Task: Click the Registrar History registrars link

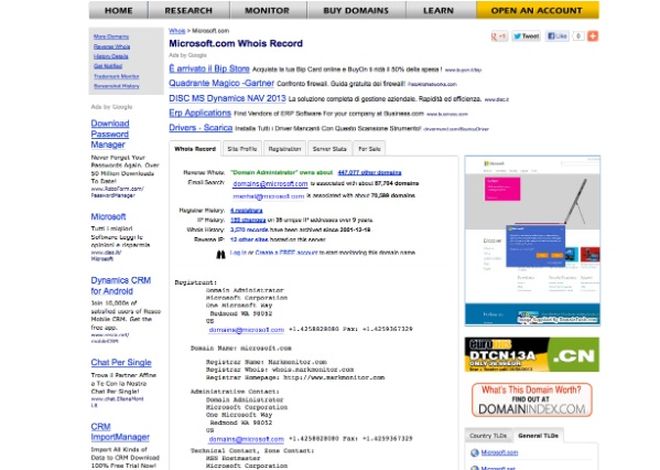Action: coord(246,210)
